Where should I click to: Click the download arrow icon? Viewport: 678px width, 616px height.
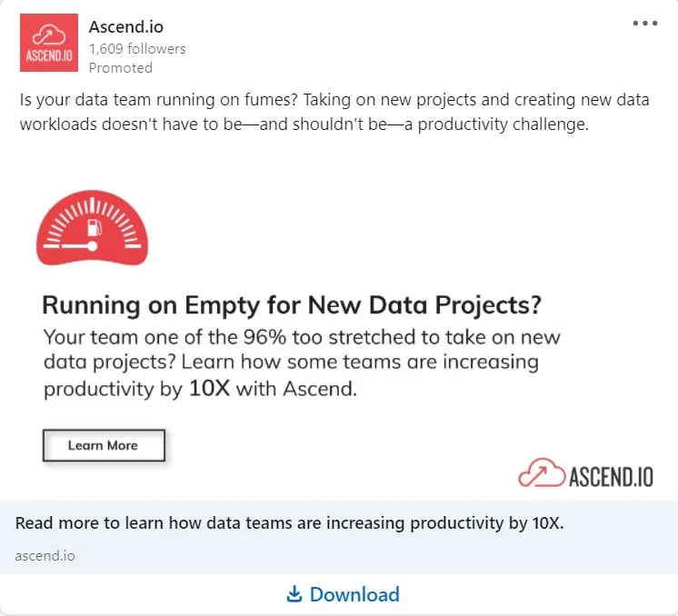(294, 594)
